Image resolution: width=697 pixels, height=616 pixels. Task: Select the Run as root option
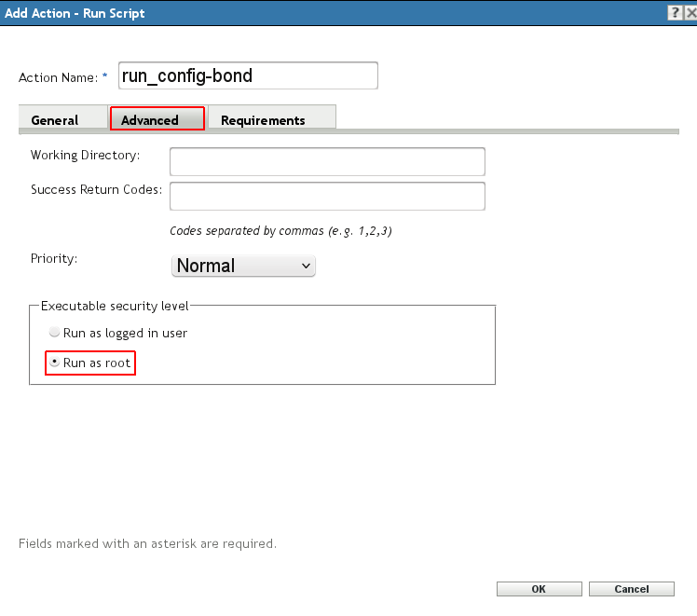55,363
